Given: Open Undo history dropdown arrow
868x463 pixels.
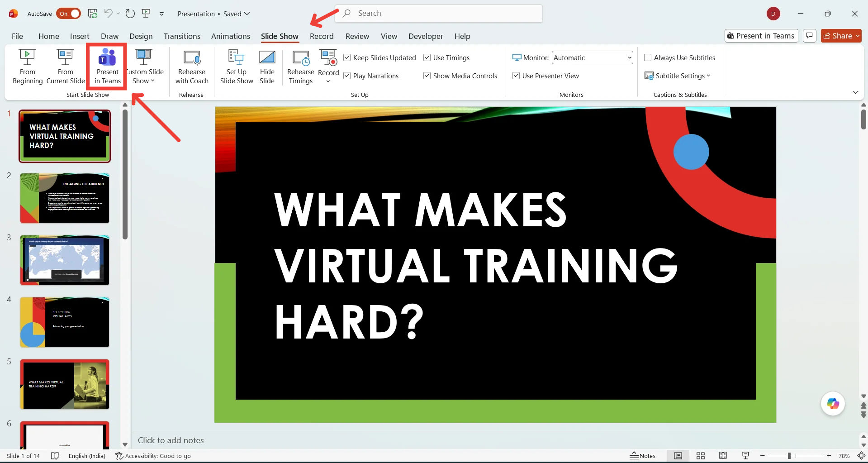Looking at the screenshot, I should 118,14.
